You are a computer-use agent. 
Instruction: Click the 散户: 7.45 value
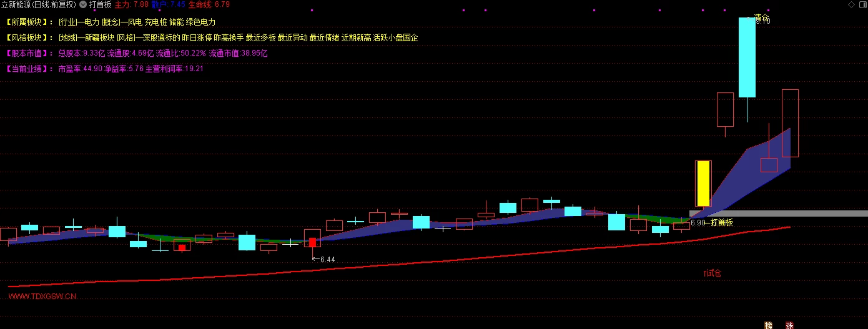169,4
